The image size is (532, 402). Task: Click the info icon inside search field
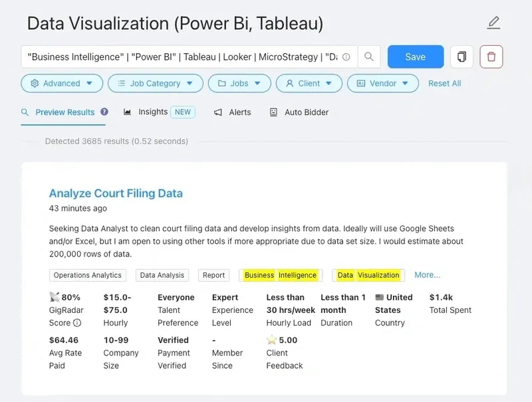tap(346, 57)
